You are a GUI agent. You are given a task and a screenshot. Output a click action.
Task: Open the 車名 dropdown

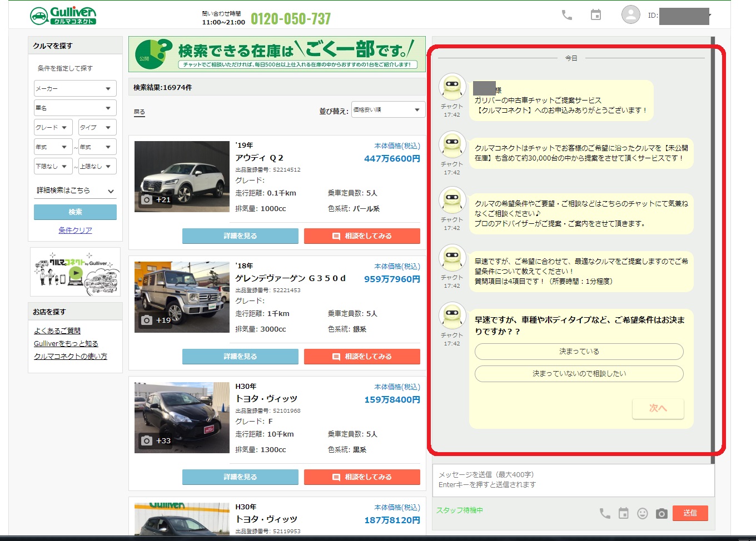pyautogui.click(x=75, y=108)
